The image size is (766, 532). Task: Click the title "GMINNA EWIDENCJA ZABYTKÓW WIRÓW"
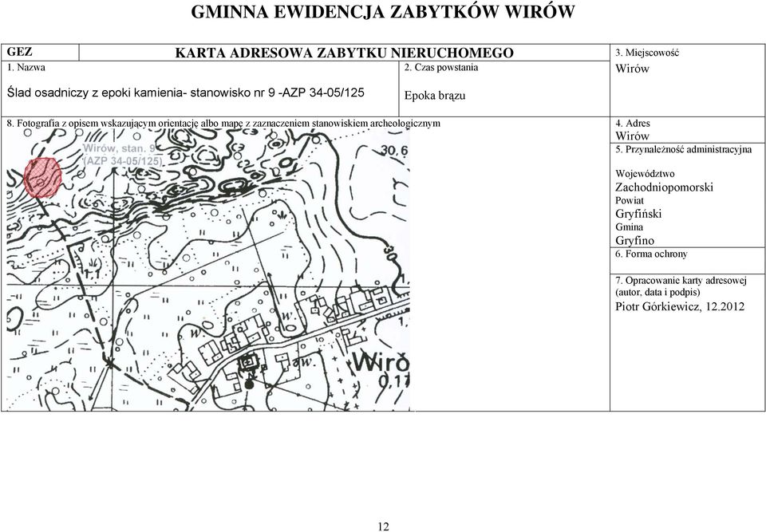click(x=382, y=12)
